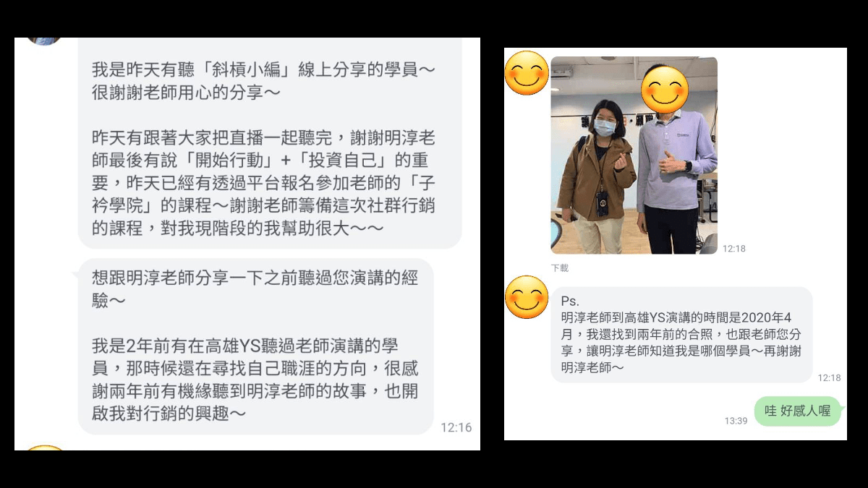Click the partially visible avatar at top left
Image resolution: width=868 pixels, height=488 pixels.
click(44, 40)
